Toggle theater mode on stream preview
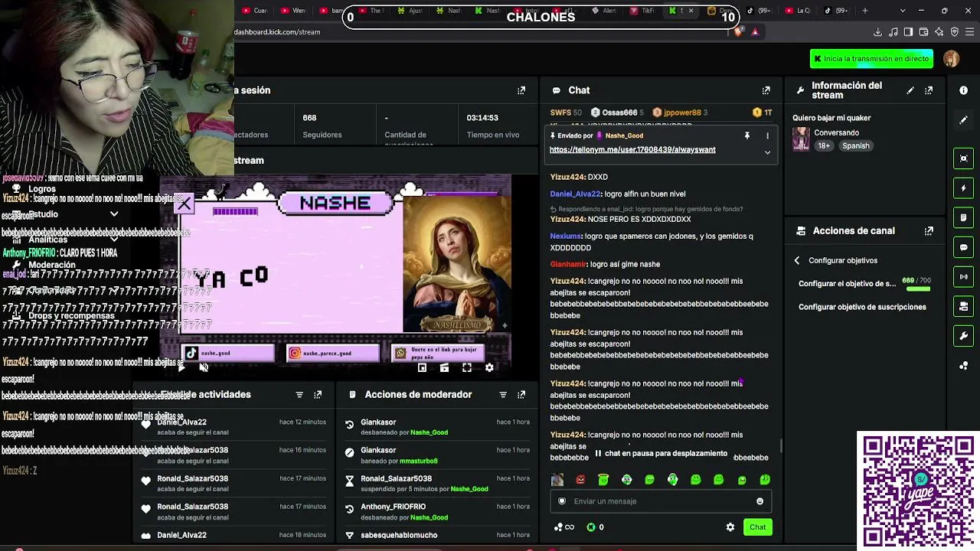The width and height of the screenshot is (980, 551). (x=444, y=368)
